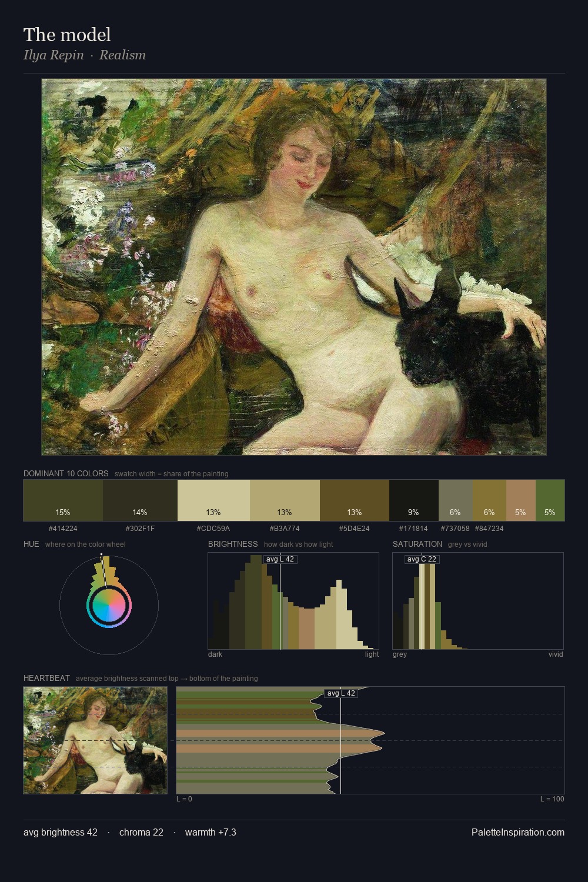Click the main painting image
The width and height of the screenshot is (588, 882).
(294, 267)
